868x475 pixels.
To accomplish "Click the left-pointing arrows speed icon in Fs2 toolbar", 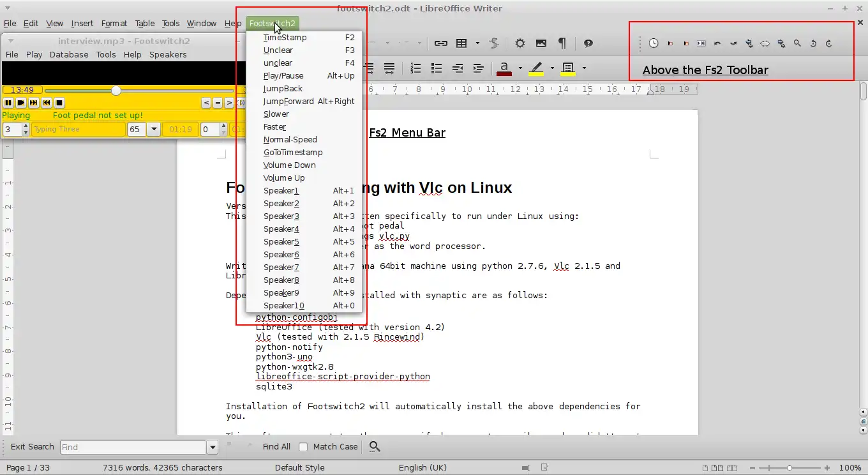I will [x=749, y=43].
